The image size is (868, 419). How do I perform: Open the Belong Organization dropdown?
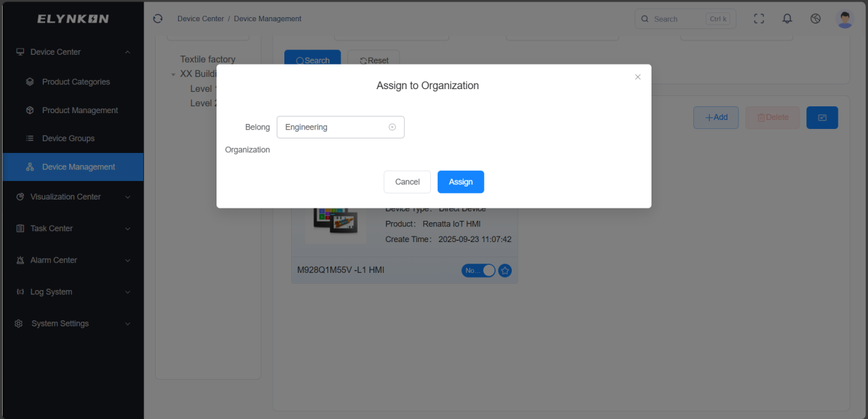coord(340,127)
